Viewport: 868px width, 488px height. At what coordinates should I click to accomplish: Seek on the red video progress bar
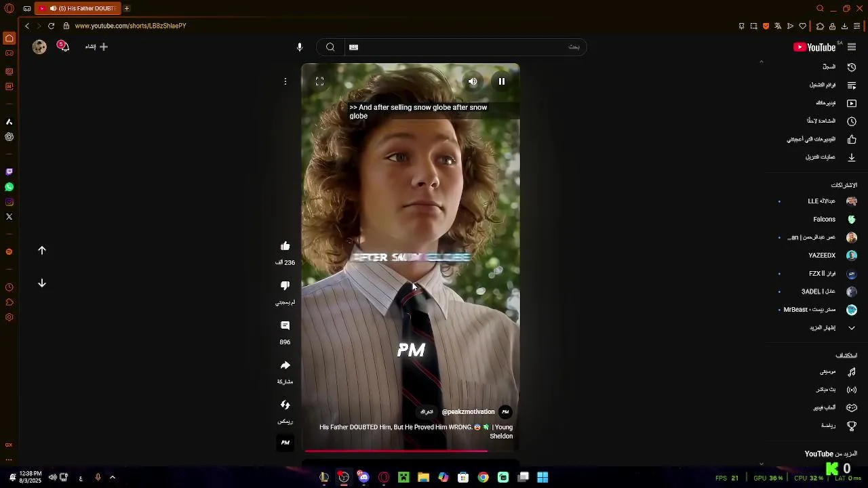411,450
